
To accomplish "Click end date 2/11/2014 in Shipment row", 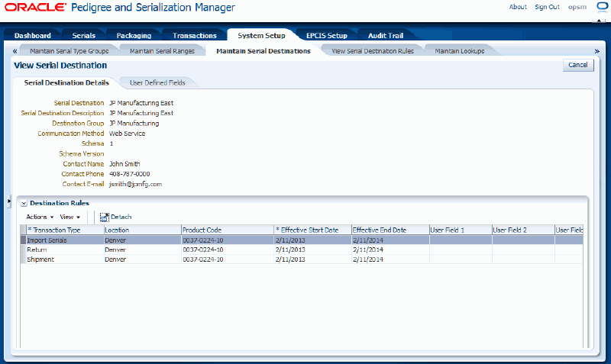I will tap(368, 259).
